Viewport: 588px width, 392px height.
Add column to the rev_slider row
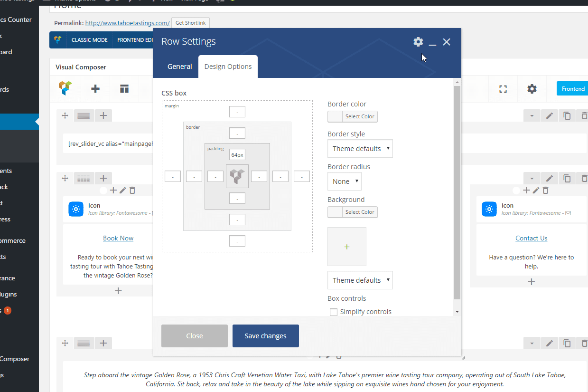click(x=103, y=115)
